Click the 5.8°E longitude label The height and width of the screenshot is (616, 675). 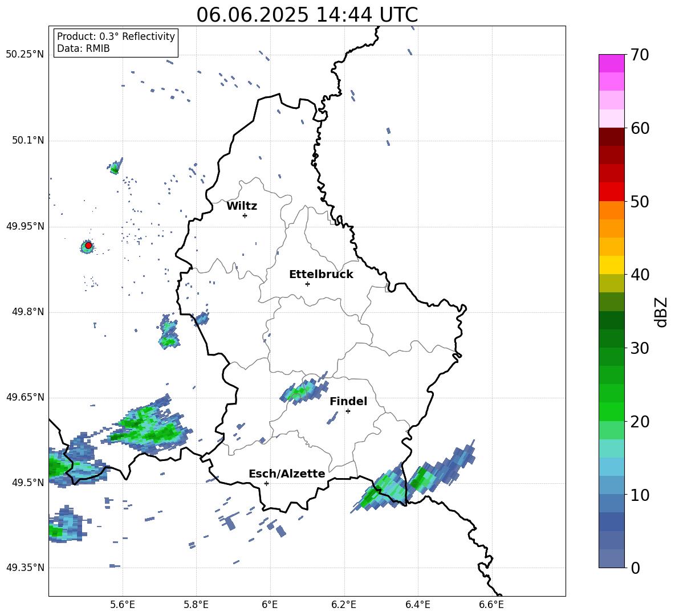(196, 605)
